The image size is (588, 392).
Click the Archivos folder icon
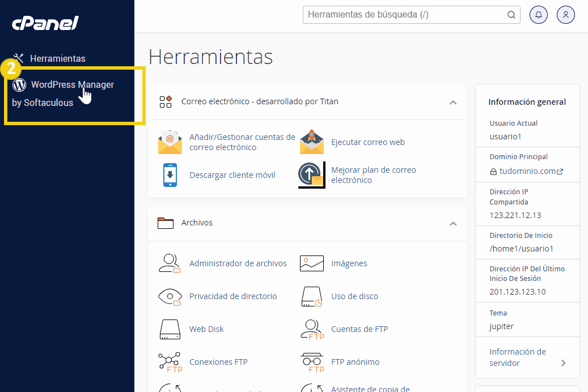tap(166, 223)
